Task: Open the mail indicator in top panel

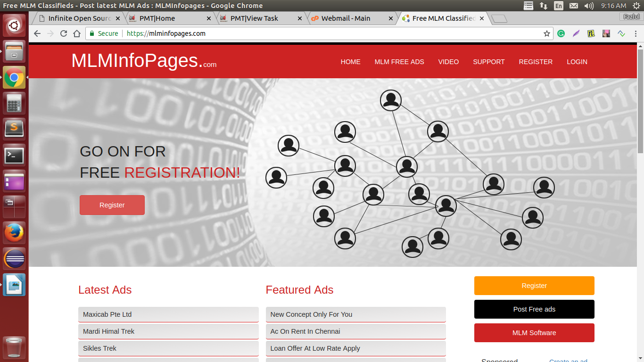Action: click(574, 6)
